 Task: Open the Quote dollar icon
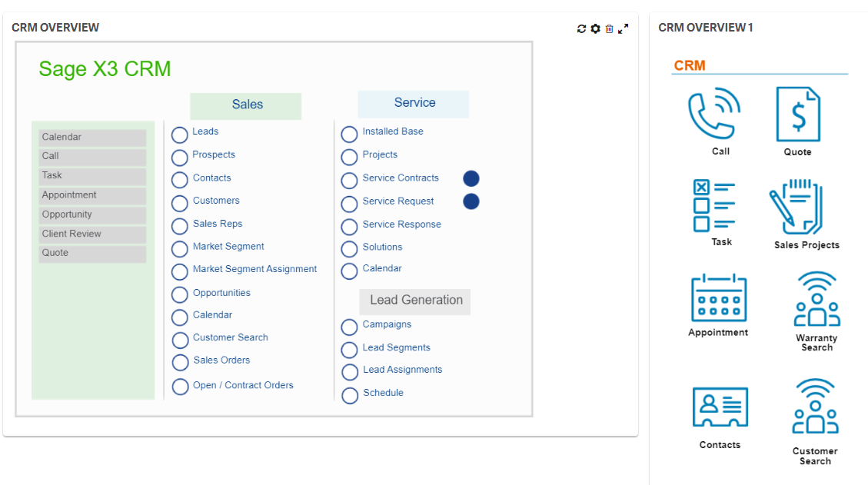pyautogui.click(x=797, y=114)
